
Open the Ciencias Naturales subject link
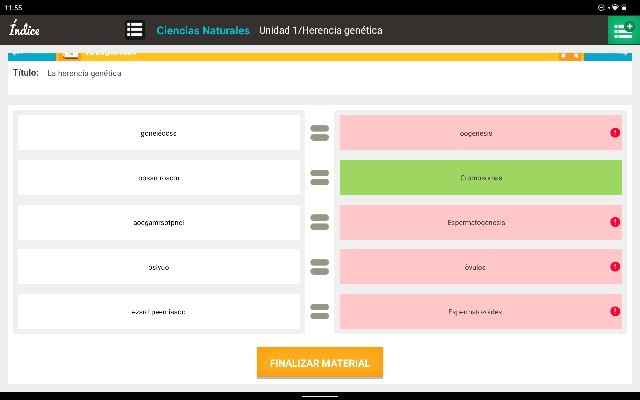203,30
